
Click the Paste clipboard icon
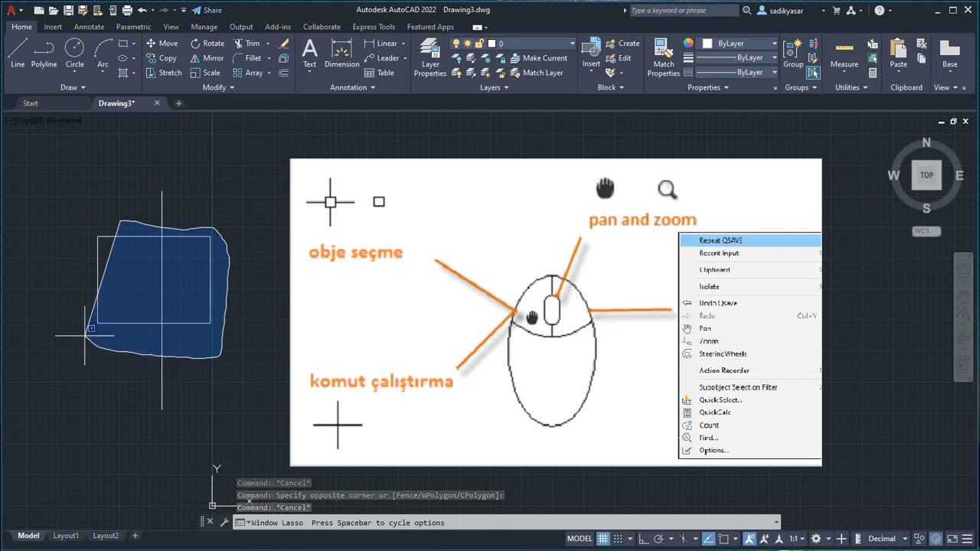click(898, 54)
